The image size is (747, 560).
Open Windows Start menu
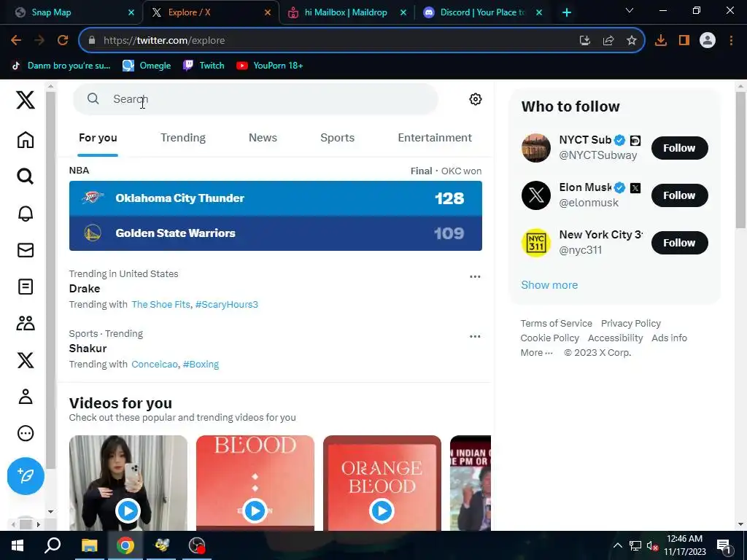click(18, 545)
